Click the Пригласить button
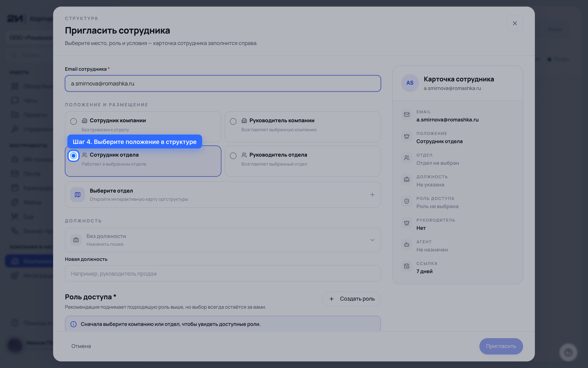This screenshot has width=588, height=368. 501,346
